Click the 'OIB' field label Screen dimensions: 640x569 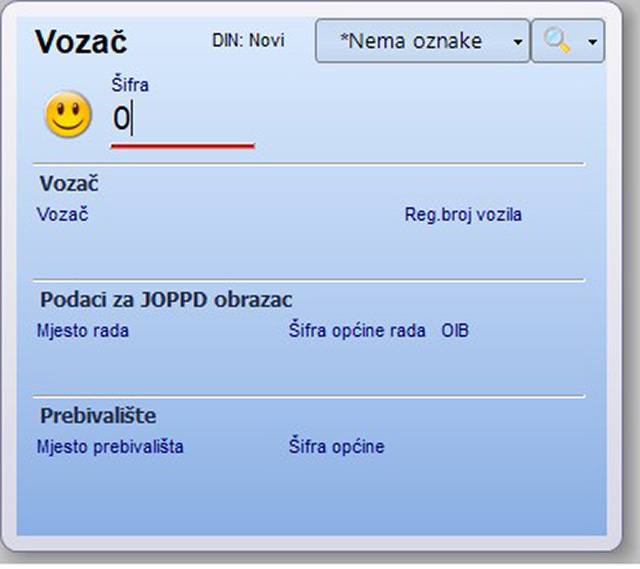click(455, 331)
